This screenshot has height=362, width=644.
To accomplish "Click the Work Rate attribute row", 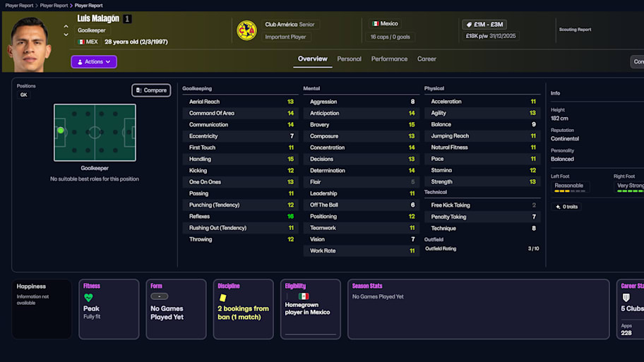I will click(362, 251).
